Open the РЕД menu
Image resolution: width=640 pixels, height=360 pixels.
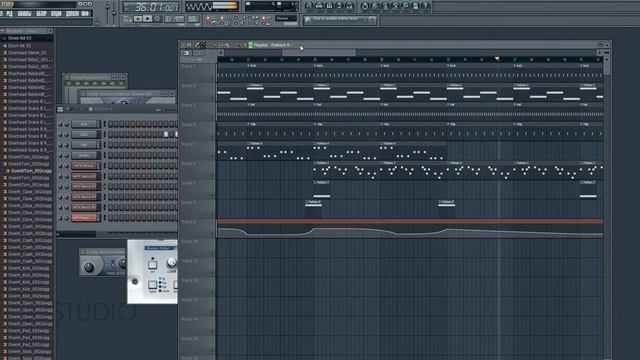9,13
